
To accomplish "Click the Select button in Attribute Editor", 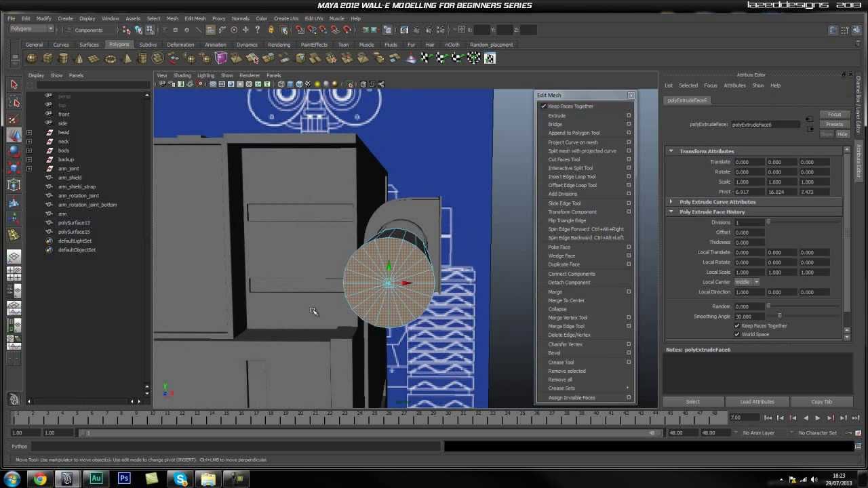I will pyautogui.click(x=692, y=402).
